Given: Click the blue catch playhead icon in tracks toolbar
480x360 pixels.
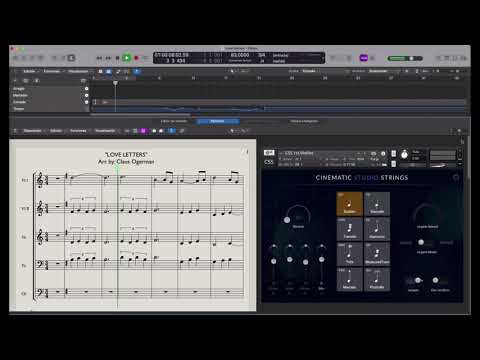Looking at the screenshot, I should pos(137,71).
